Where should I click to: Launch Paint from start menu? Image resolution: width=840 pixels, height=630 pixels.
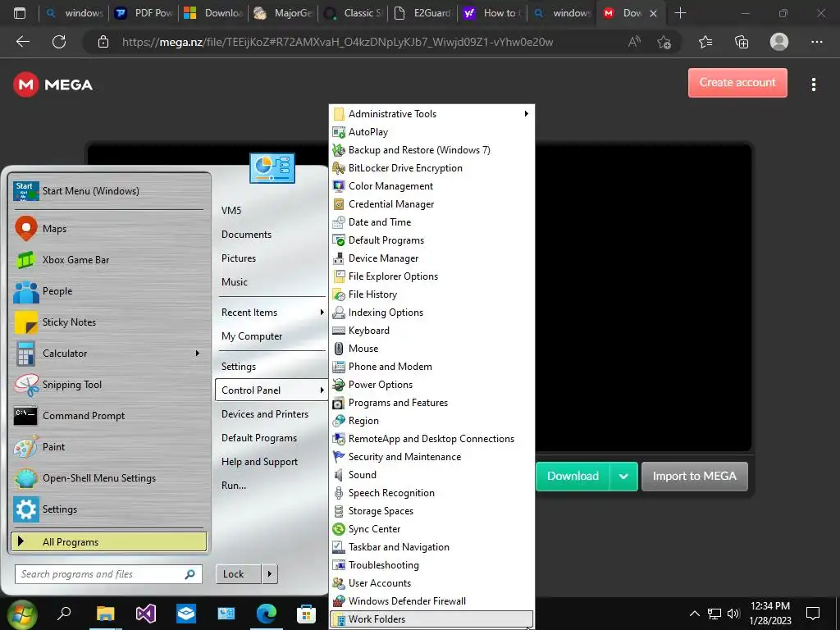[109, 447]
